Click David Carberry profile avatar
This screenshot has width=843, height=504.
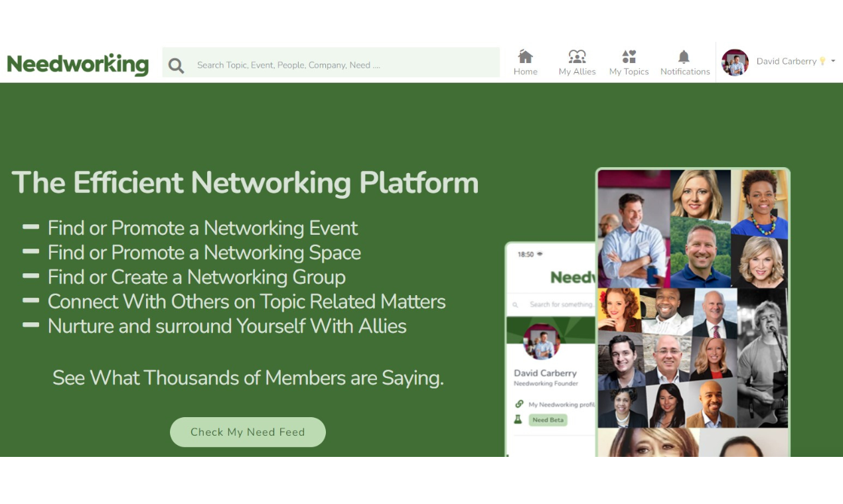(x=735, y=62)
